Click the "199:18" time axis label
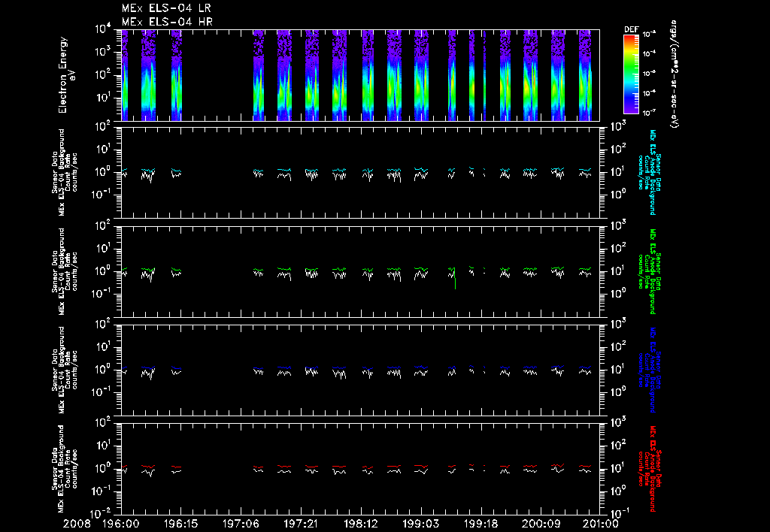 tap(480, 524)
